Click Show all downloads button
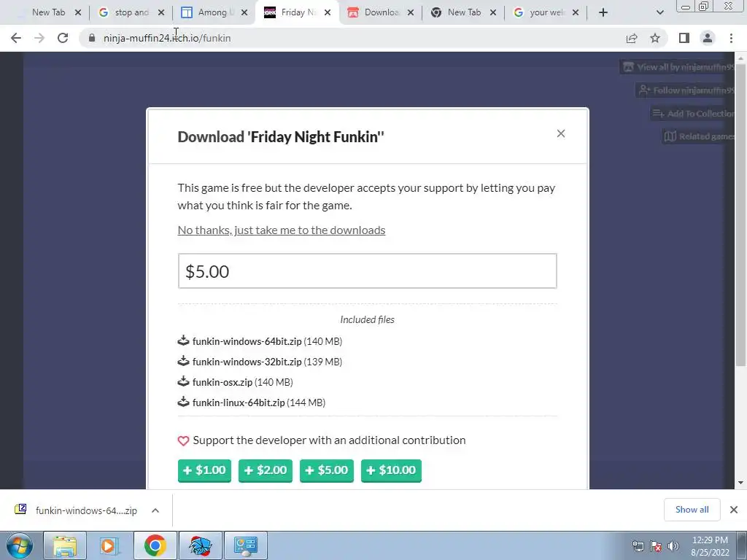747x560 pixels. coord(692,510)
